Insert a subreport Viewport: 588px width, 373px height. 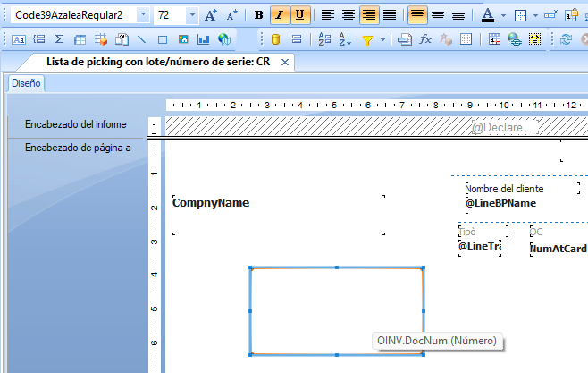(122, 39)
